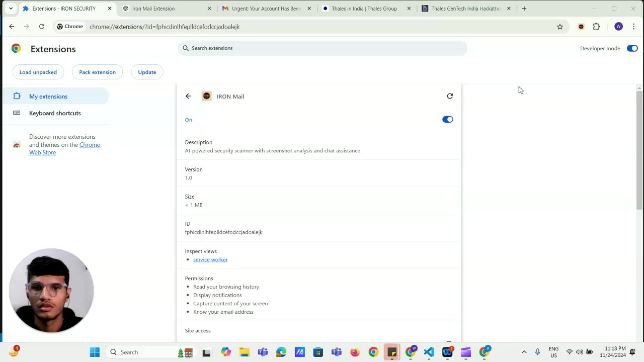Click Read your browsing history permission
The width and height of the screenshot is (644, 362).
pyautogui.click(x=226, y=287)
